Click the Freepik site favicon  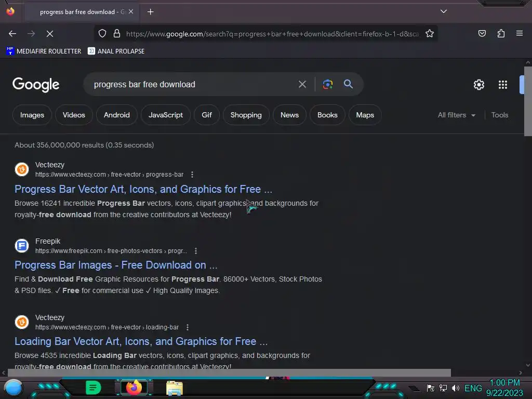[22, 246]
